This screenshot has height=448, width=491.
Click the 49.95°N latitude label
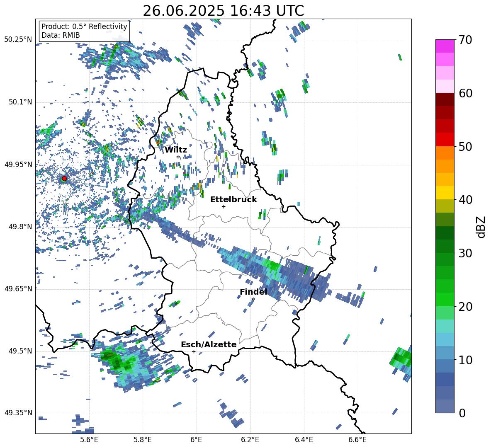click(x=18, y=165)
